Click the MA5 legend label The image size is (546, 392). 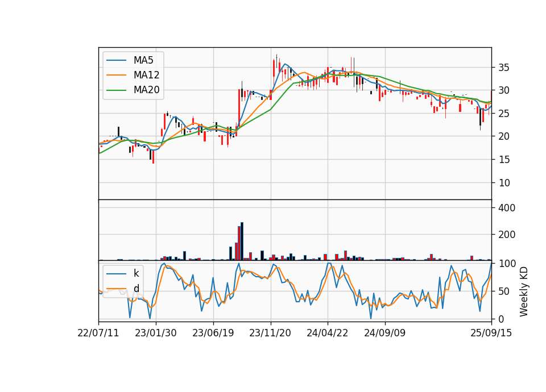pyautogui.click(x=143, y=60)
